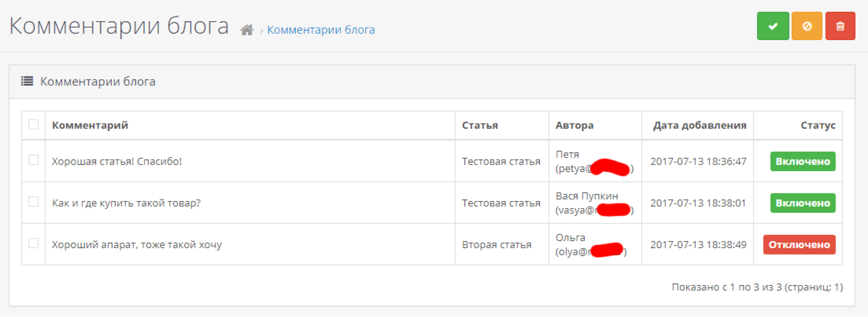Click comment 'Как и где купить такой товар?'
Viewport: 868px width, 317px height.
(x=126, y=203)
